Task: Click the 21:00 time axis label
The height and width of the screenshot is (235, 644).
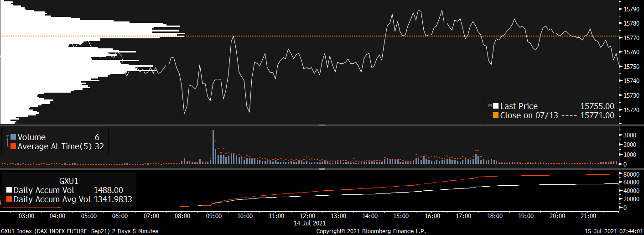Action: point(588,216)
